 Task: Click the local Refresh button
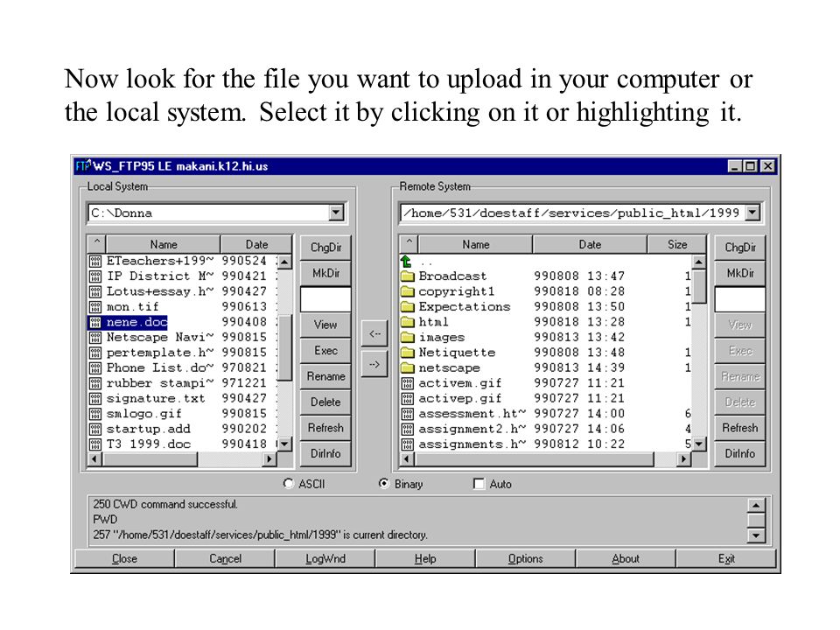tap(325, 428)
